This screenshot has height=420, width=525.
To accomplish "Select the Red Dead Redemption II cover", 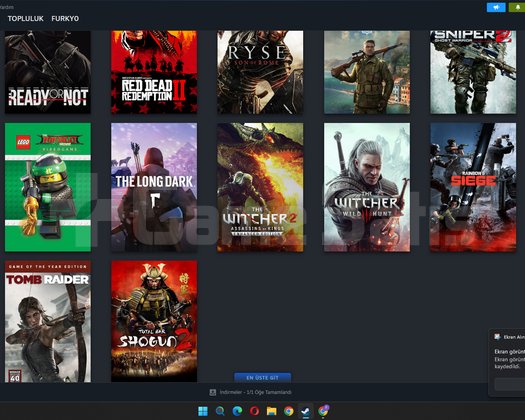I will [154, 72].
